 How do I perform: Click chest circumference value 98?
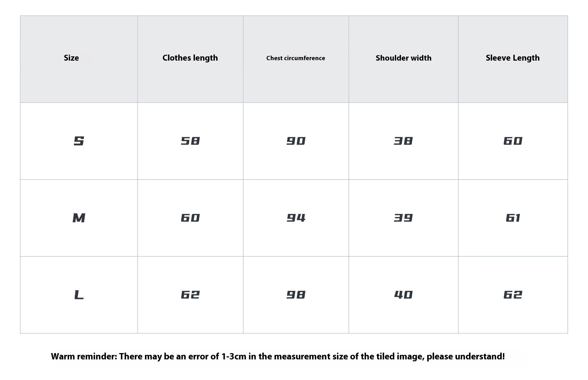[296, 295]
